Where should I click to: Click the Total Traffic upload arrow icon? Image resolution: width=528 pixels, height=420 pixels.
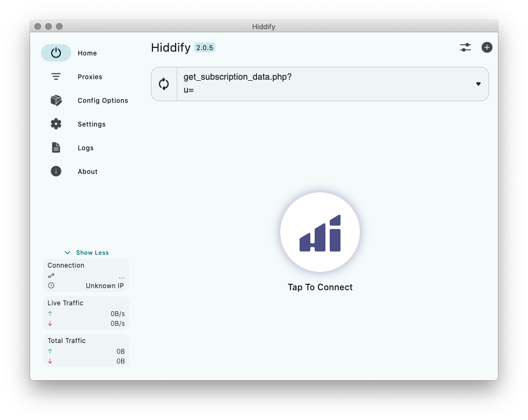point(50,351)
